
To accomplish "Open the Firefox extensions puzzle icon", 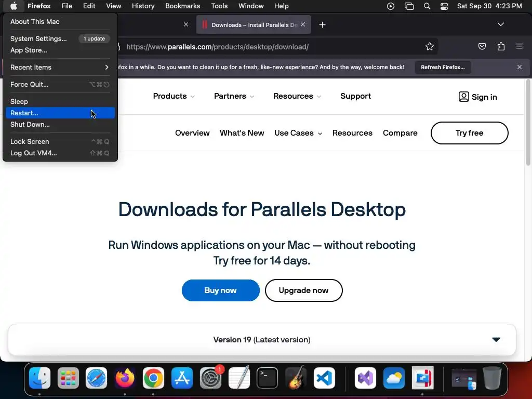I will [x=501, y=46].
